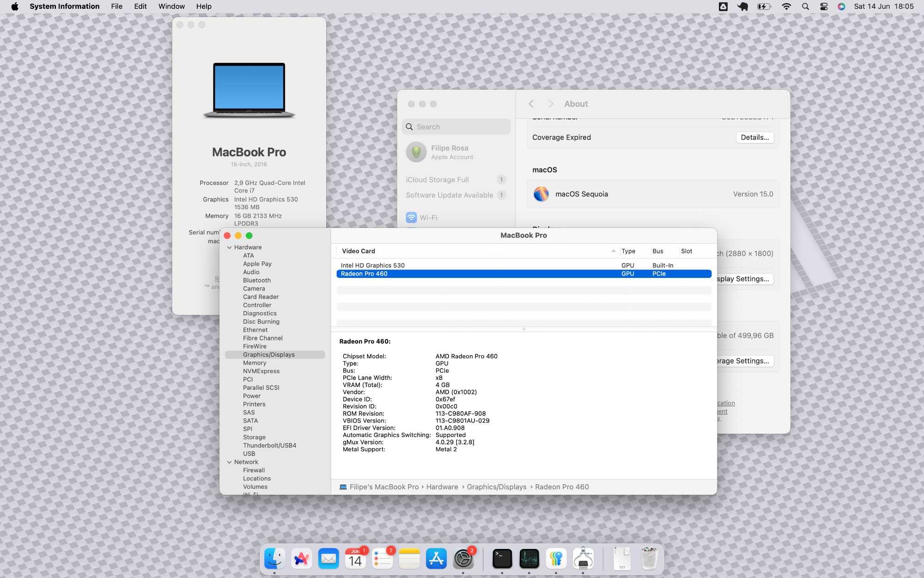Select ATA in the Hardware list
The image size is (924, 578).
(x=249, y=256)
